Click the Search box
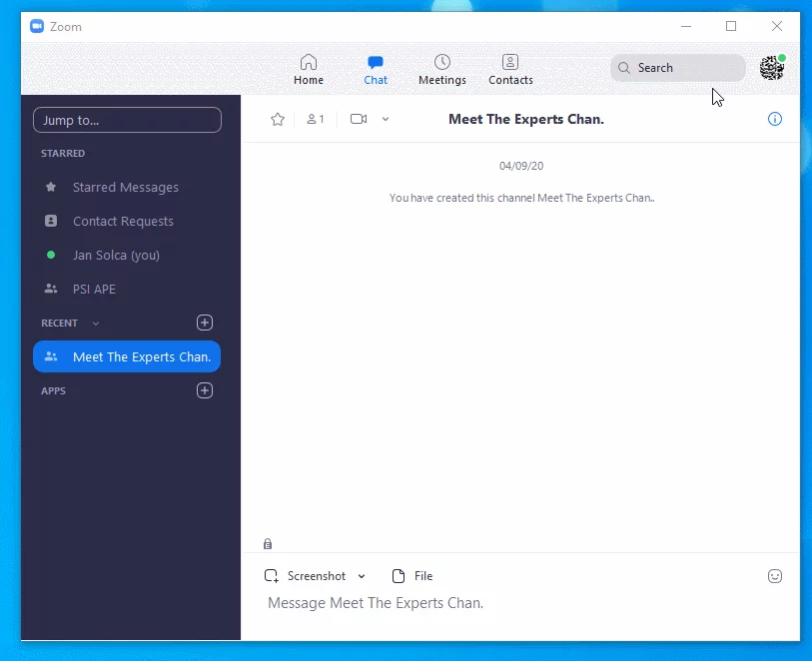 [678, 68]
